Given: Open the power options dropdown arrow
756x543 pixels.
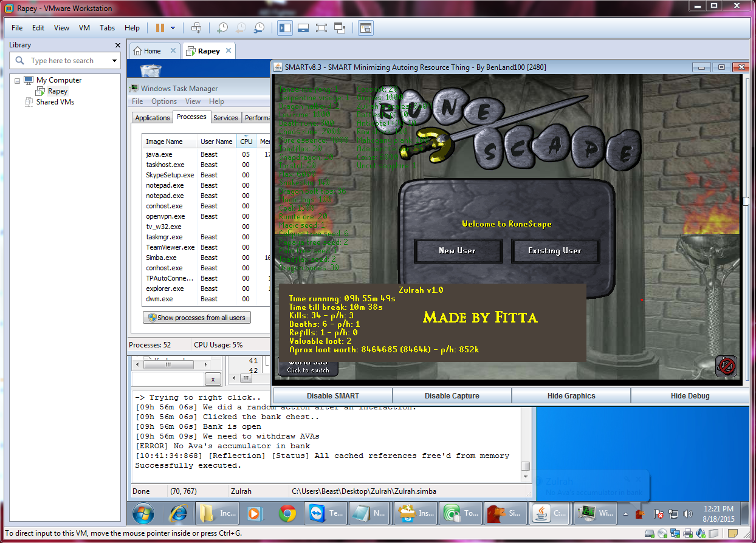Looking at the screenshot, I should (173, 28).
